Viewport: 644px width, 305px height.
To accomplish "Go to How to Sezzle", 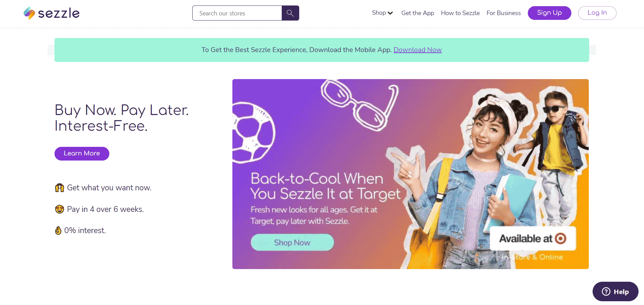I will coord(460,13).
